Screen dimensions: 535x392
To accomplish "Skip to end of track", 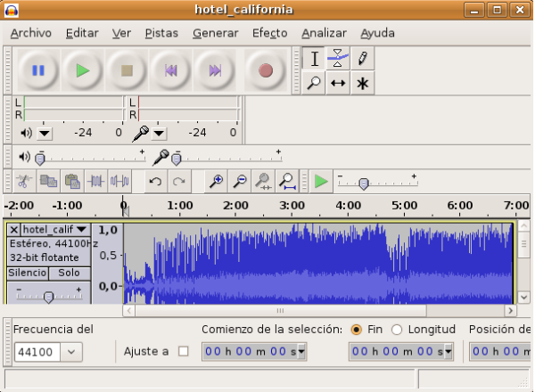I will (214, 70).
